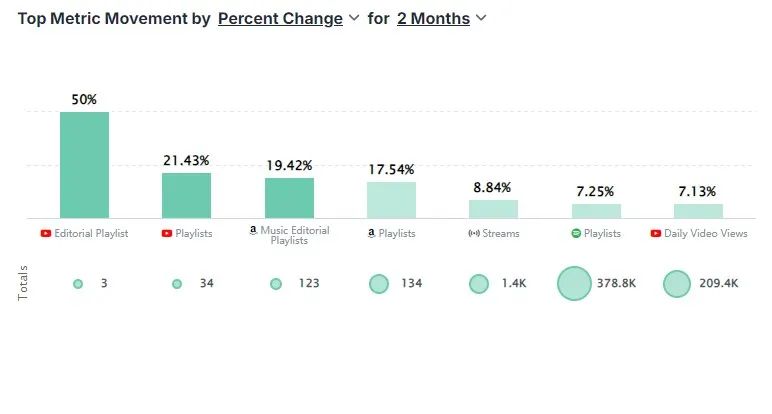
Task: Select the 21.43% YouTube Playlists bar
Action: pyautogui.click(x=186, y=195)
